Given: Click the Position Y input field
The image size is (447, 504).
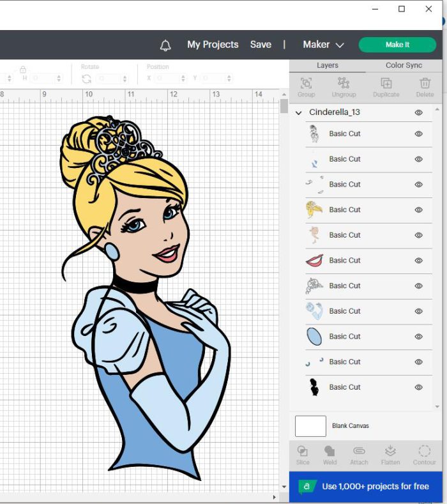Looking at the screenshot, I should pos(213,78).
